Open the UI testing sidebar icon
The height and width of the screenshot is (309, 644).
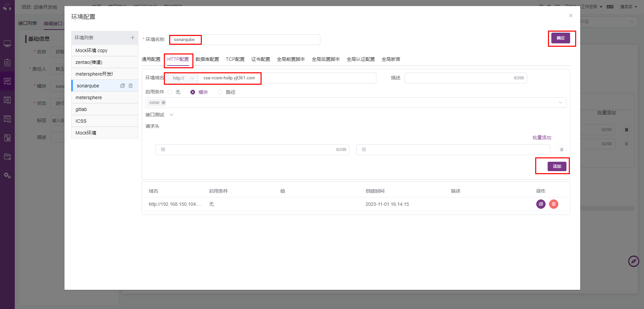click(x=7, y=100)
